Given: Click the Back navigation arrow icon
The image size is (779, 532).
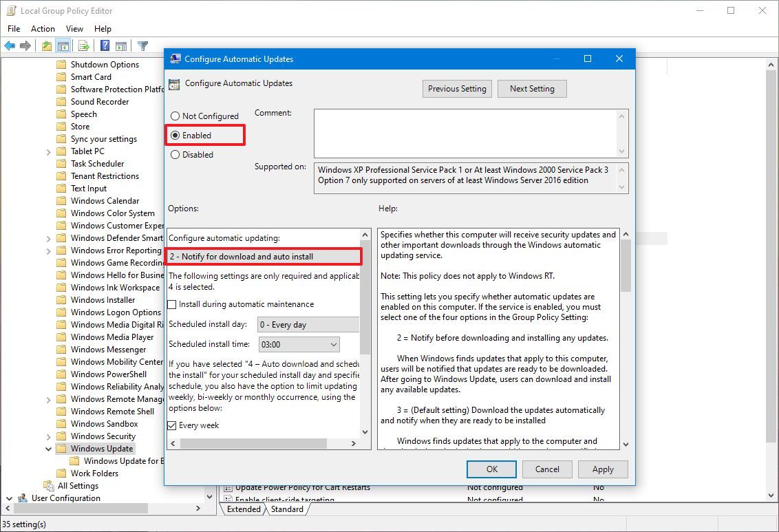Looking at the screenshot, I should click(x=10, y=45).
